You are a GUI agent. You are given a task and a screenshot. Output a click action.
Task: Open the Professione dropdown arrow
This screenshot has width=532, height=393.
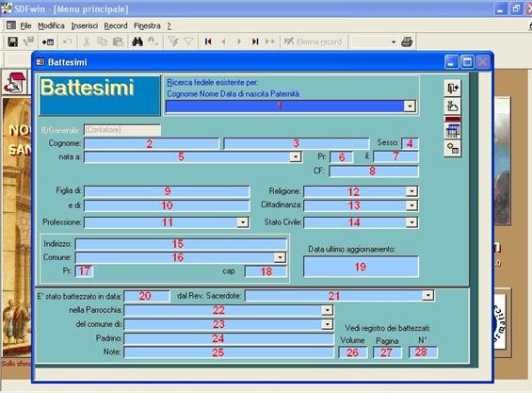coord(243,222)
